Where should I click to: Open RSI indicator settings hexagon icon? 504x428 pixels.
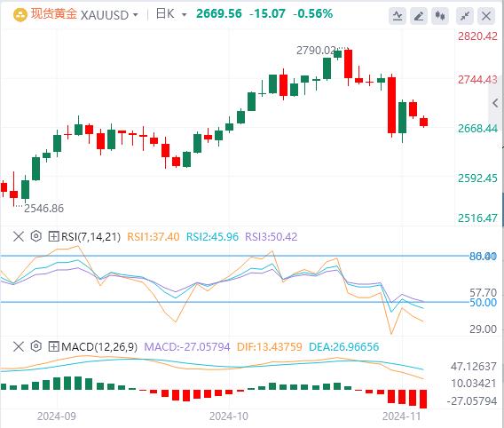[36, 236]
